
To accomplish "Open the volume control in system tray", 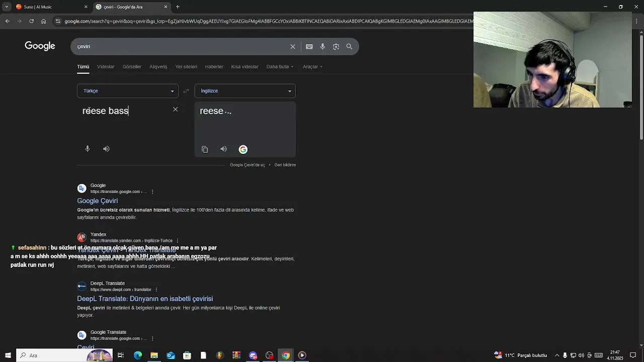I will (x=581, y=355).
